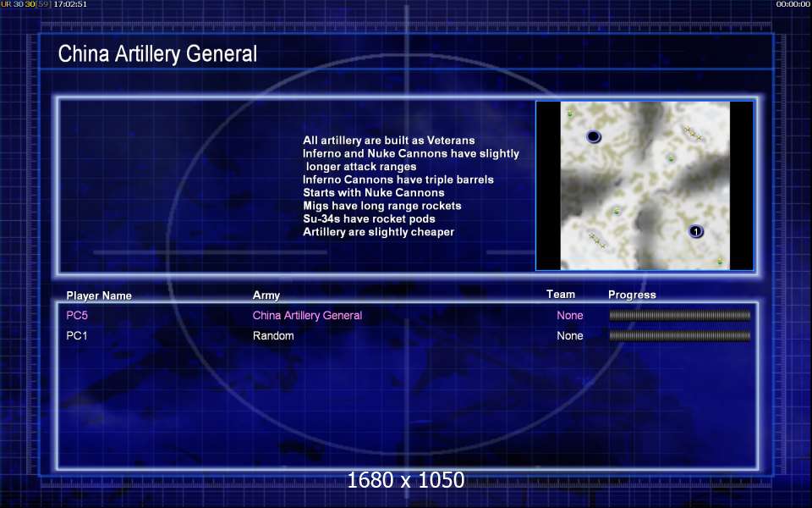Click the green marker right of the map center
Image resolution: width=812 pixels, height=508 pixels.
tap(671, 158)
